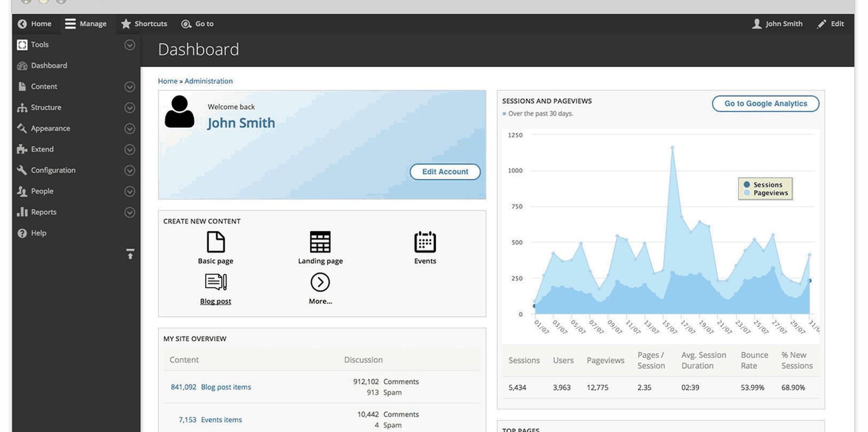The height and width of the screenshot is (432, 868).
Task: Select the Landing page content icon
Action: coord(320,242)
